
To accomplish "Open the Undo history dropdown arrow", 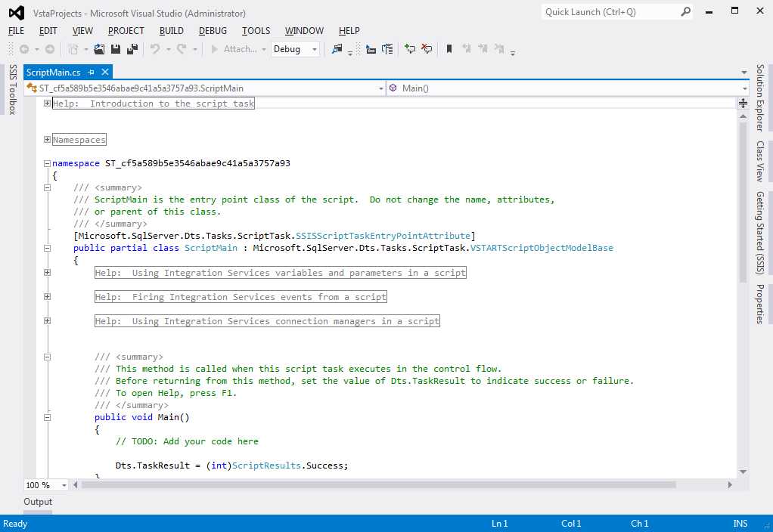I will click(168, 49).
